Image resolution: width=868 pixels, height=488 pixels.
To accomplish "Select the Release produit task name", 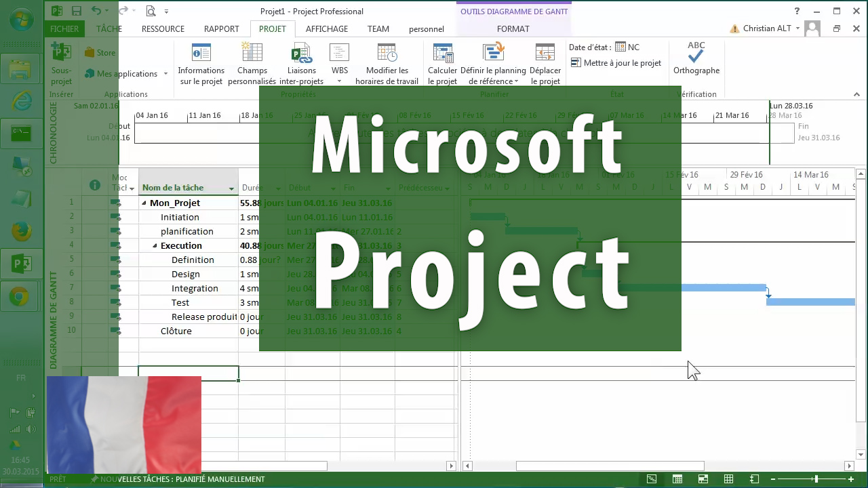I will [x=204, y=317].
